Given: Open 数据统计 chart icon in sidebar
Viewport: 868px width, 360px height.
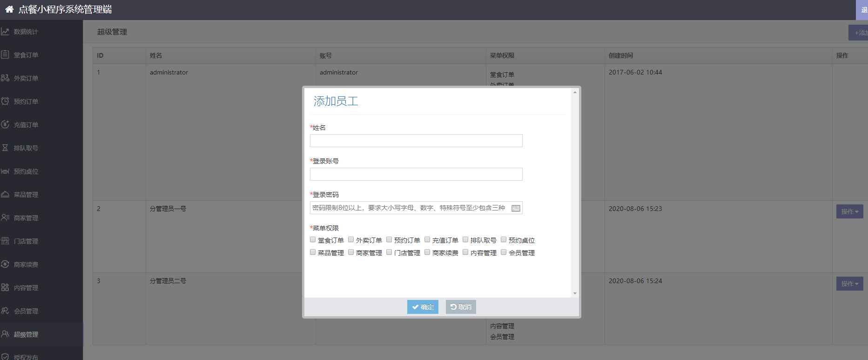Looking at the screenshot, I should click(x=5, y=32).
